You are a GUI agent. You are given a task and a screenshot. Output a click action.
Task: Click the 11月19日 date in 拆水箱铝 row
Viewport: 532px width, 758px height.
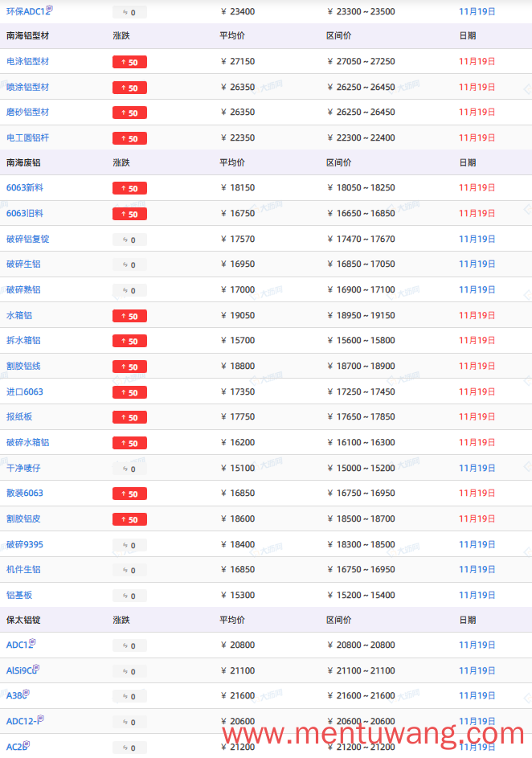(477, 340)
